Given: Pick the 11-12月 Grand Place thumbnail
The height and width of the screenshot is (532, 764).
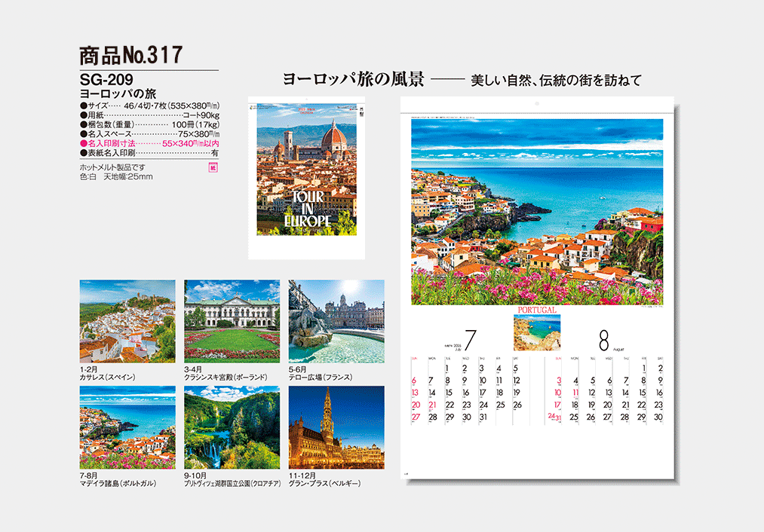Looking at the screenshot, I should click(336, 427).
